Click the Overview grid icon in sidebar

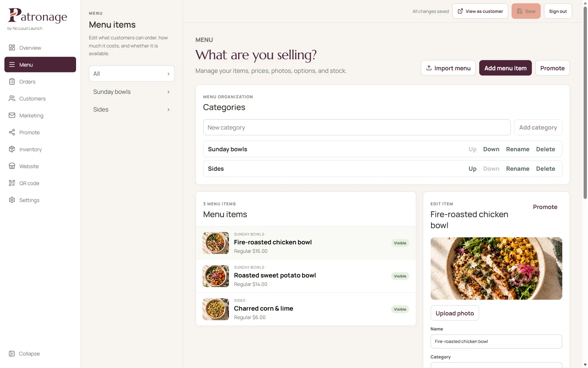click(12, 48)
